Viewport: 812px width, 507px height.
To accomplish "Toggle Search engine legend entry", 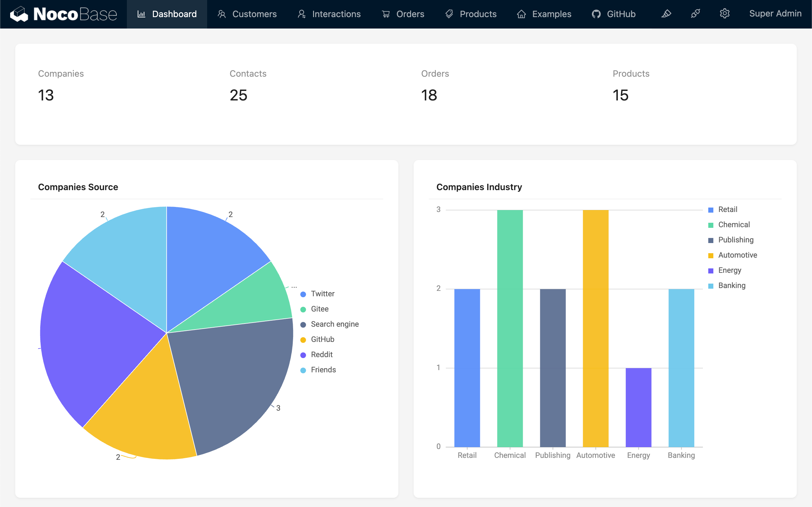I will click(334, 324).
